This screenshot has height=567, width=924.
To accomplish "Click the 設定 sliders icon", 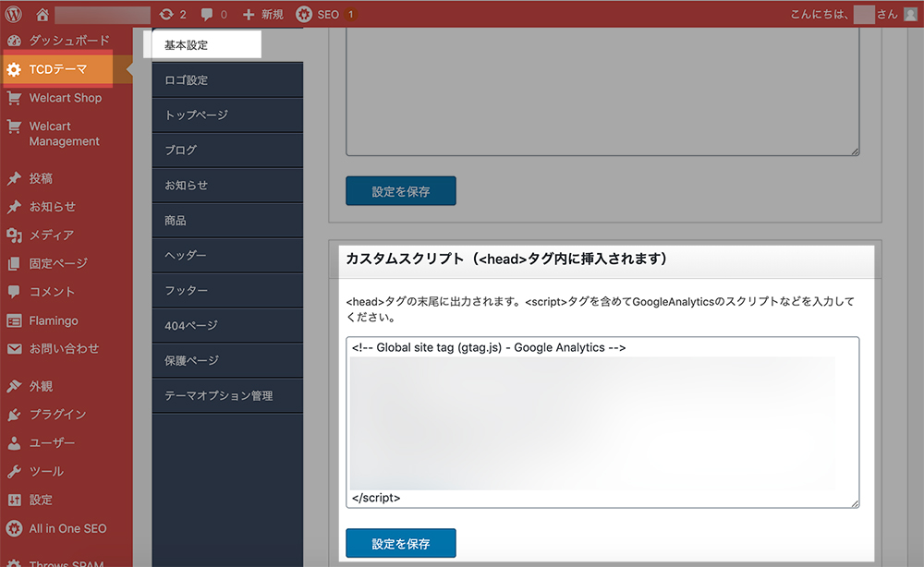I will pyautogui.click(x=14, y=500).
